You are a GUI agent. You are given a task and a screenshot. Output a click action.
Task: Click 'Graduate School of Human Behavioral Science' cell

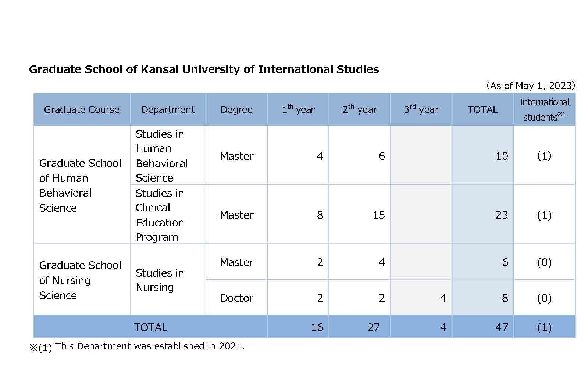(82, 185)
